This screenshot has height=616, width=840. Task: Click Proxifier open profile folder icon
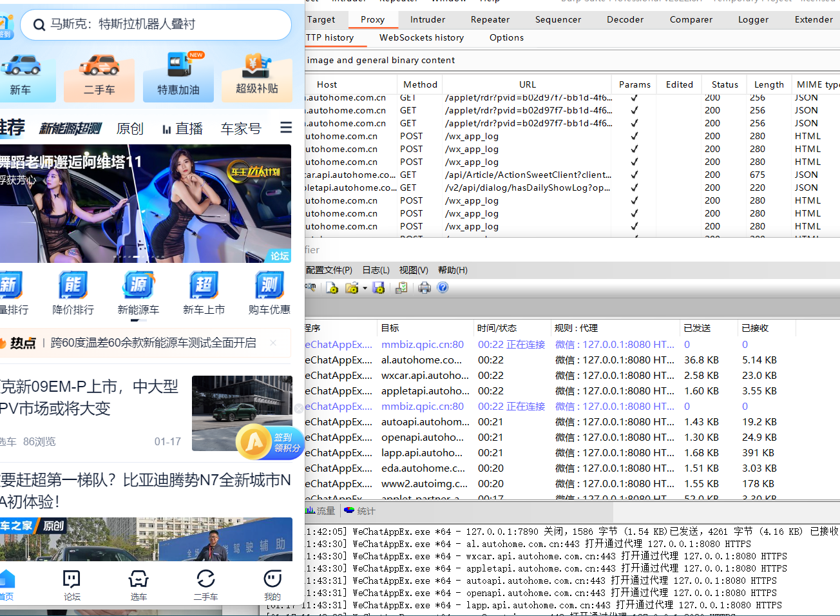pos(351,287)
